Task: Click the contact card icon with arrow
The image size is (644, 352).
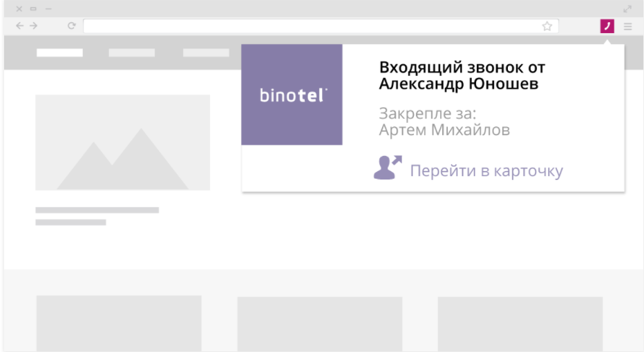Action: pos(388,168)
